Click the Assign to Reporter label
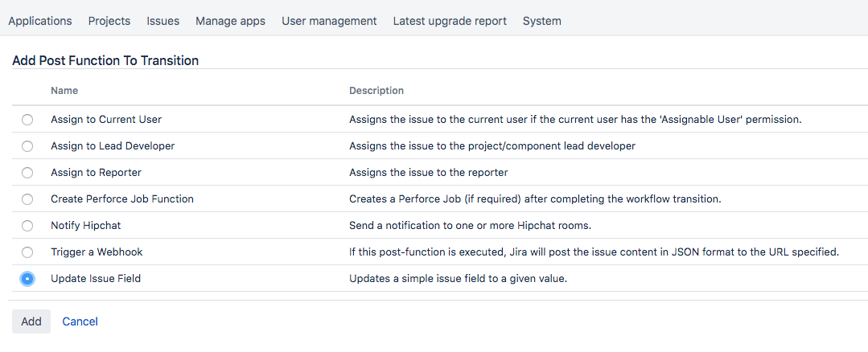Screen dimensions: 868x352 (96, 173)
